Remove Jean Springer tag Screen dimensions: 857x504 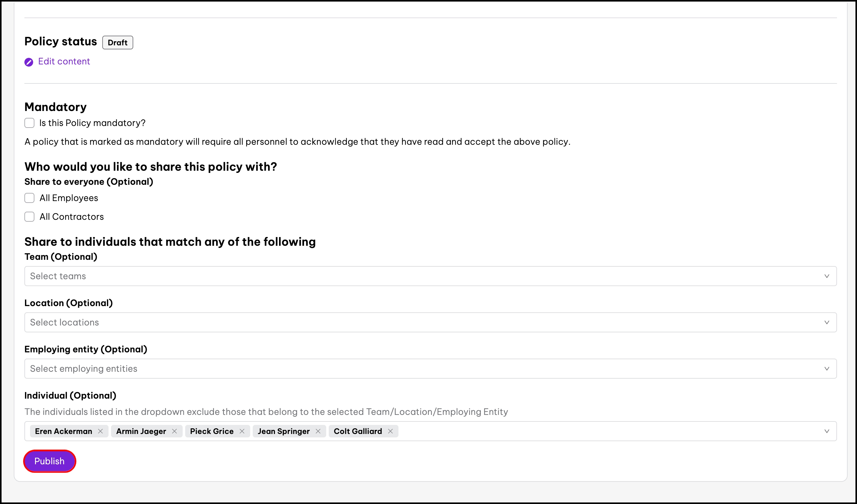click(x=318, y=431)
